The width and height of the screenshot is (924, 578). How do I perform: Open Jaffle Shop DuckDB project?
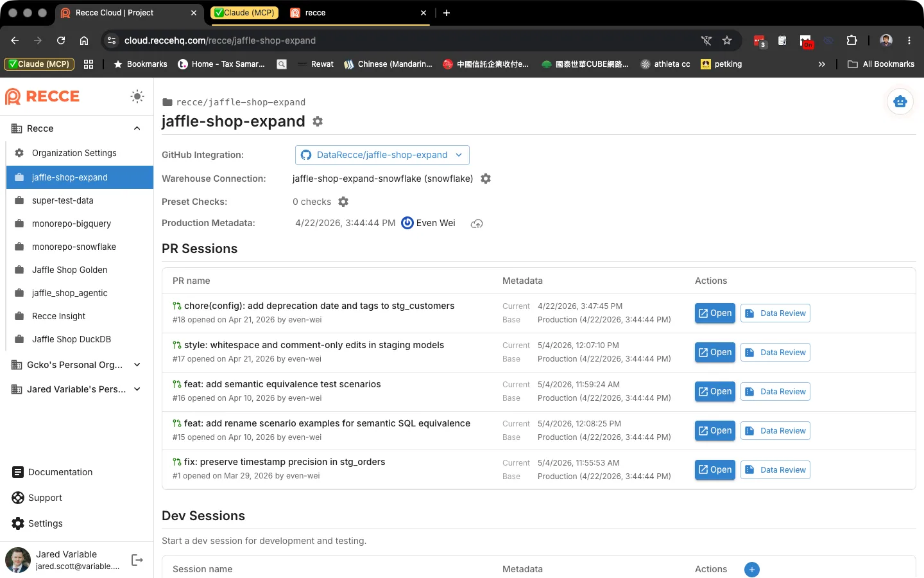tap(80, 339)
